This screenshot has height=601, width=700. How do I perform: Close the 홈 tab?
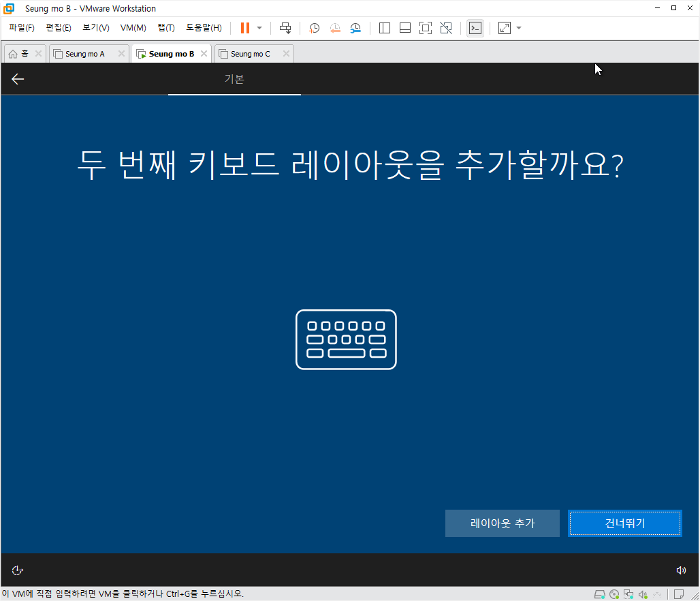pyautogui.click(x=38, y=54)
